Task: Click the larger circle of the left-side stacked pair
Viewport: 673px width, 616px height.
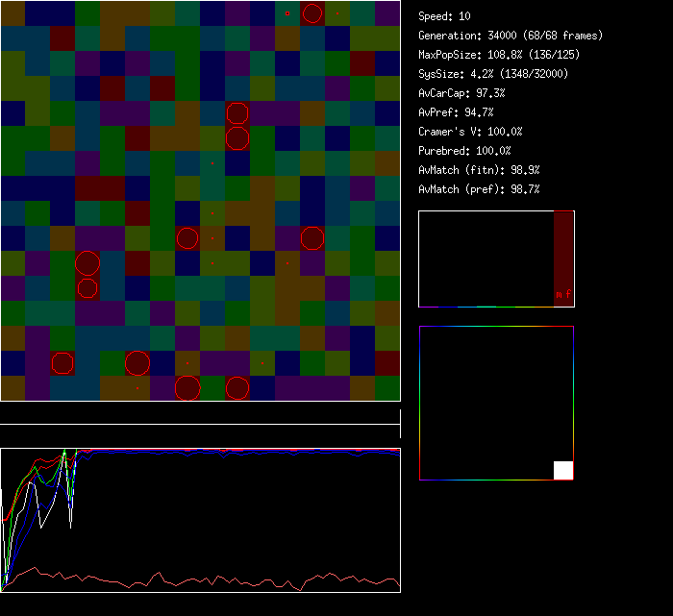Action: (x=87, y=263)
